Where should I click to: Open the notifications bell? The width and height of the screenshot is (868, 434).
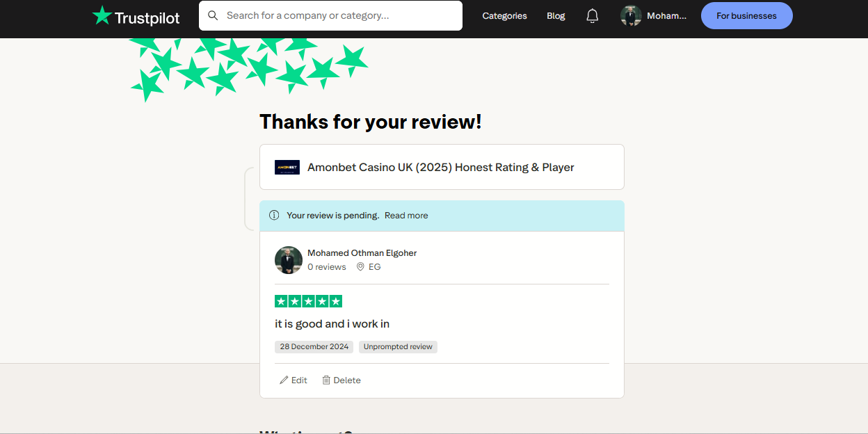point(592,16)
